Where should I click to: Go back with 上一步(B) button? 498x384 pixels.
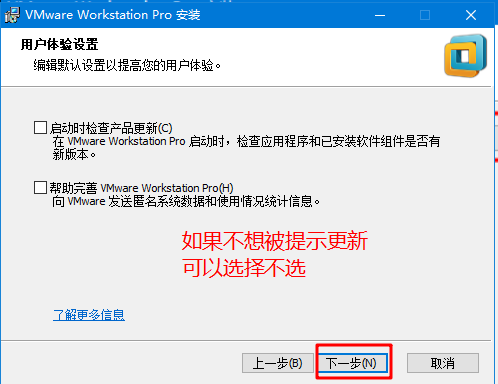click(278, 363)
